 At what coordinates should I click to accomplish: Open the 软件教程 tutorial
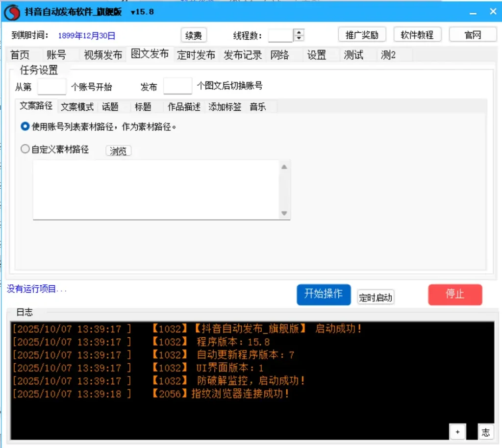tap(417, 34)
